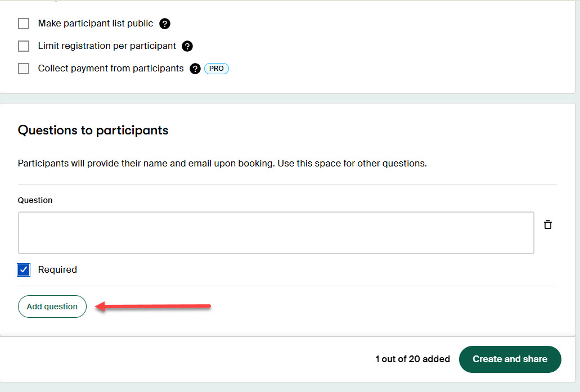Image resolution: width=580 pixels, height=392 pixels.
Task: Click the "Questions to participants" heading
Action: pyautogui.click(x=93, y=130)
